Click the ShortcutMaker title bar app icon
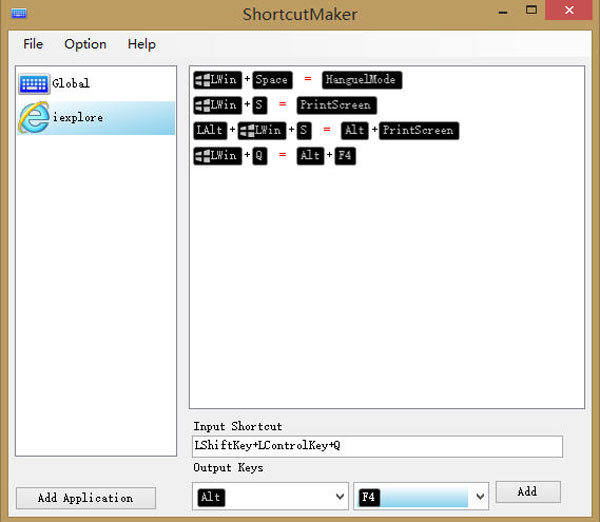Screen dimensions: 600x522 (x=19, y=14)
